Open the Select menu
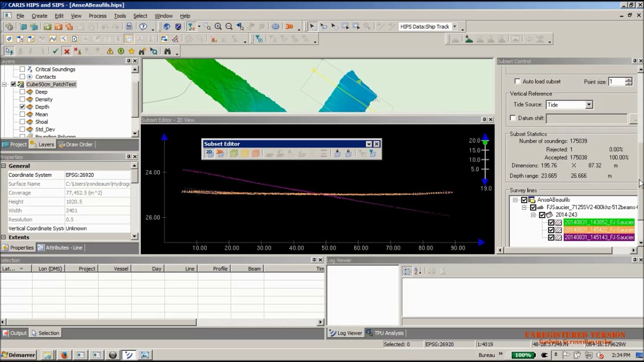This screenshot has width=644, height=362. [140, 16]
